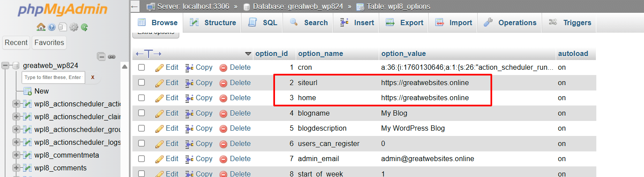Viewport: 644px width, 177px height.
Task: Click table icon beside wpl8_actionscheduler_logs
Action: pos(27,142)
